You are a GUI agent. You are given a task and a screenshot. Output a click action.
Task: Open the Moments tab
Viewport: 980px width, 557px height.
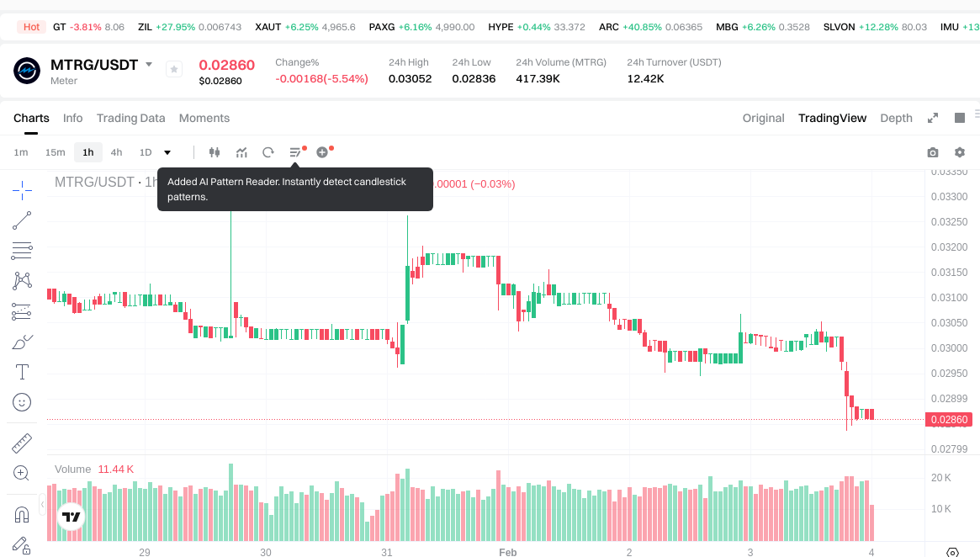204,118
